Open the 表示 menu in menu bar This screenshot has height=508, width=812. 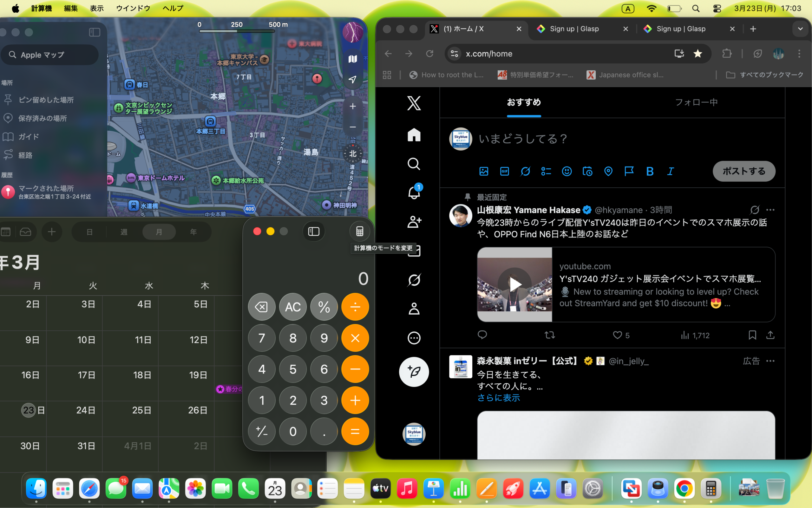[x=96, y=8]
